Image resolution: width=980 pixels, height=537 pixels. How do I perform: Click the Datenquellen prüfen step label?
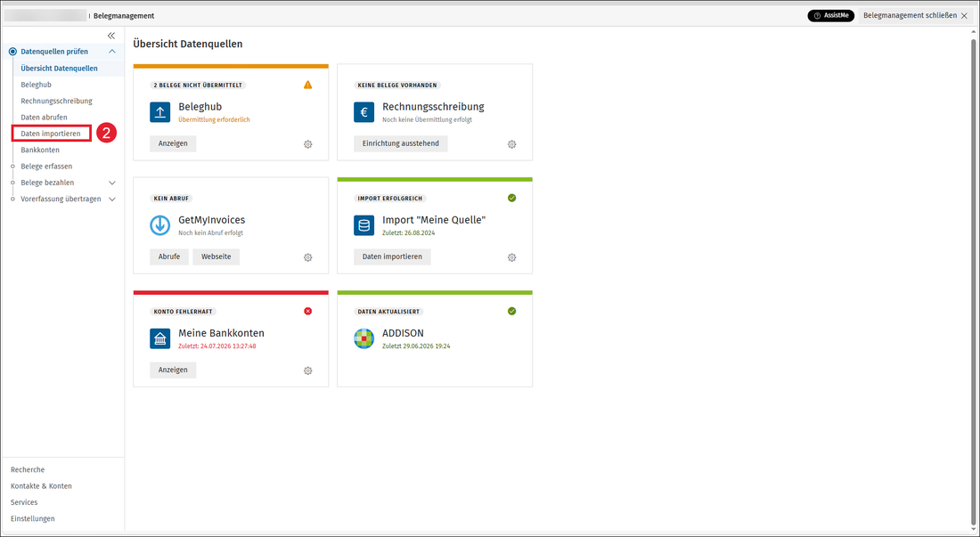coord(54,52)
